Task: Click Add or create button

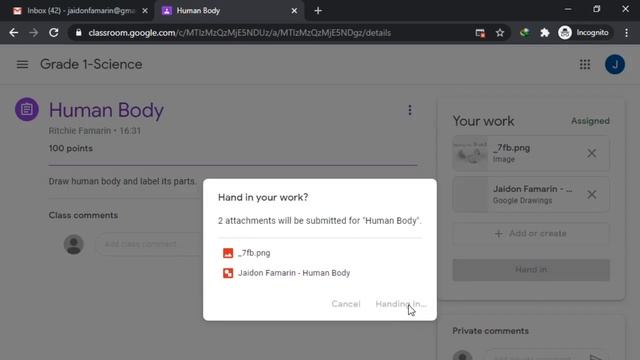Action: point(531,233)
